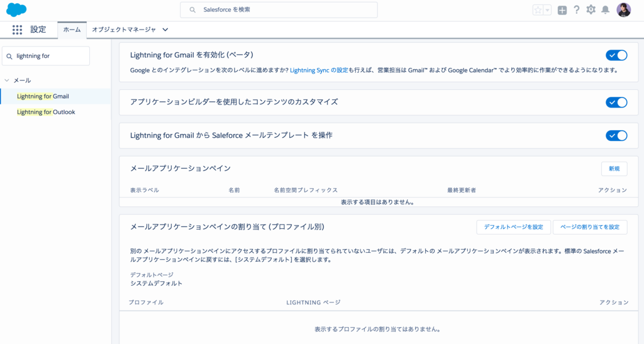The width and height of the screenshot is (644, 344).
Task: Click the quick find magnifier icon
Action: [9, 56]
